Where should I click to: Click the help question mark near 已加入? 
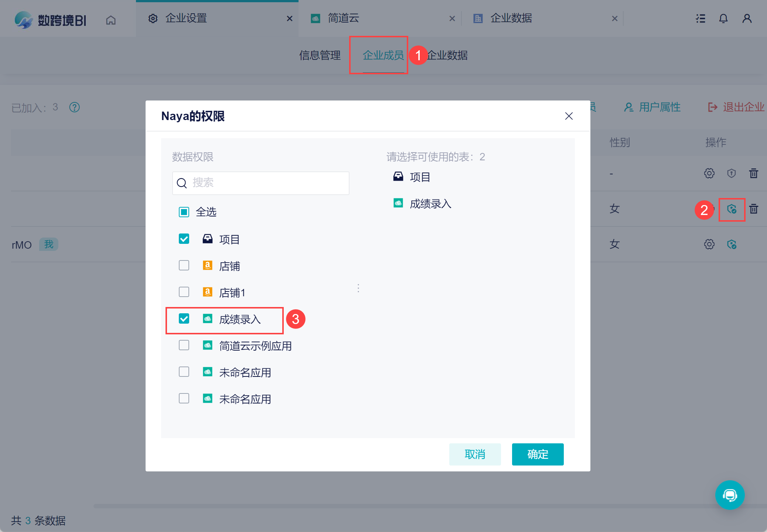click(75, 107)
